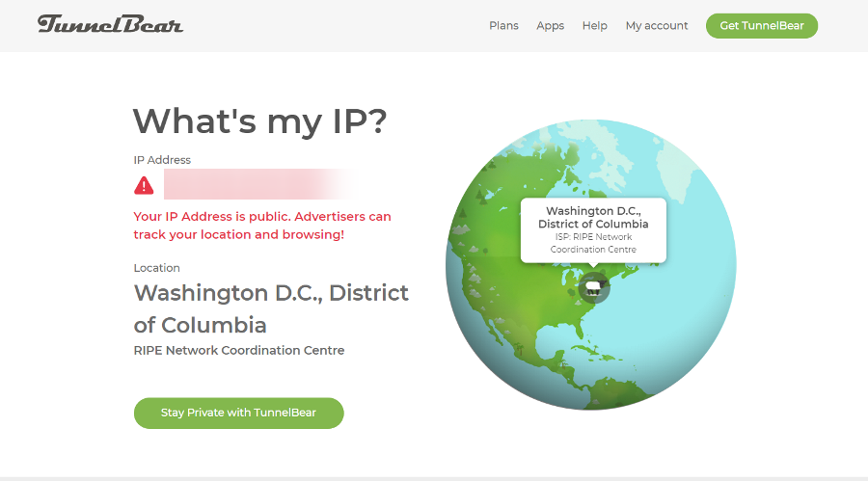This screenshot has width=868, height=481.
Task: Click the Get TunnelBear button
Action: point(762,26)
